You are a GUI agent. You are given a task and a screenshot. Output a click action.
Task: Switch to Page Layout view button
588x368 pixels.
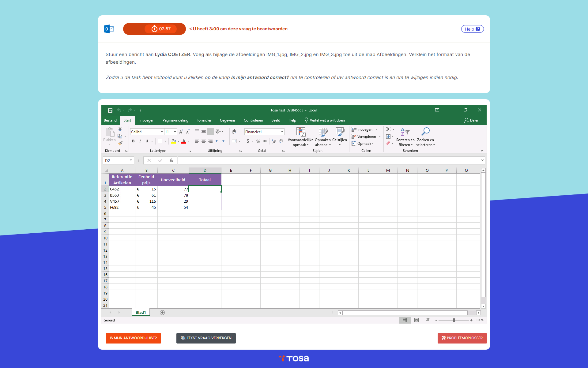click(417, 320)
